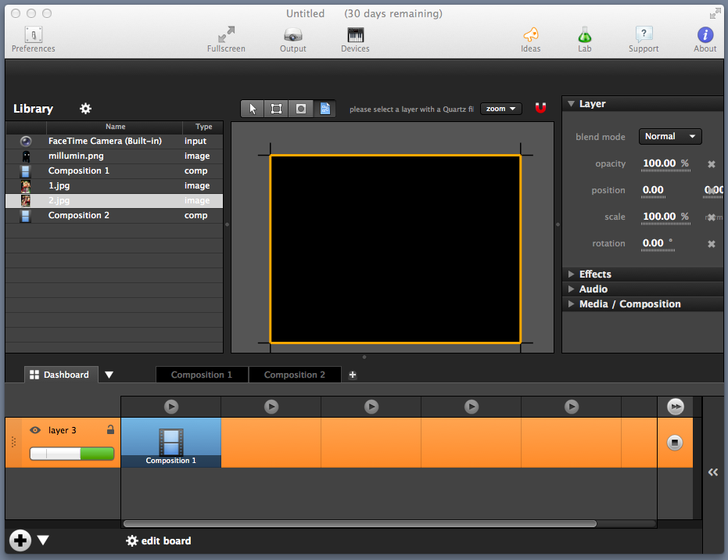
Task: Reset opacity with the X button
Action: click(x=712, y=164)
